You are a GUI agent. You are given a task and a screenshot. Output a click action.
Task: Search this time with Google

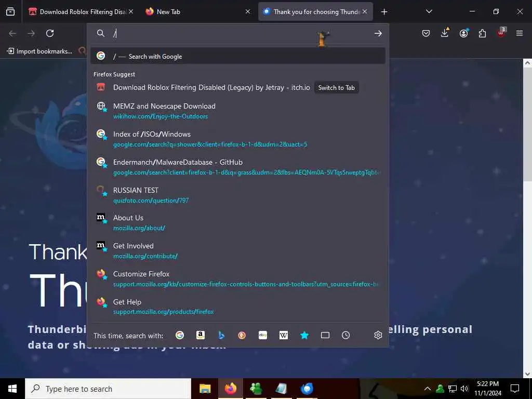point(180,335)
